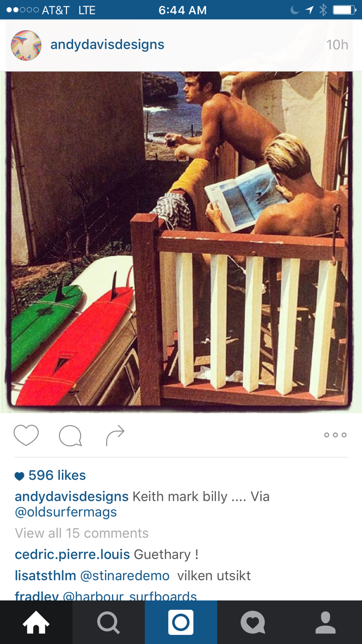362x644 pixels.
Task: Tap the andydavisdesigns profile avatar
Action: tap(26, 45)
